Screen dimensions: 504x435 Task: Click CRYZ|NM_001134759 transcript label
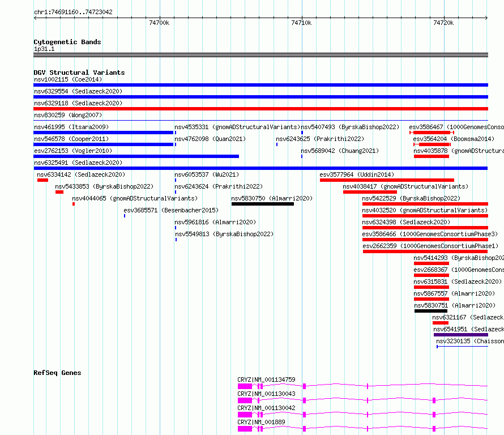coord(266,379)
